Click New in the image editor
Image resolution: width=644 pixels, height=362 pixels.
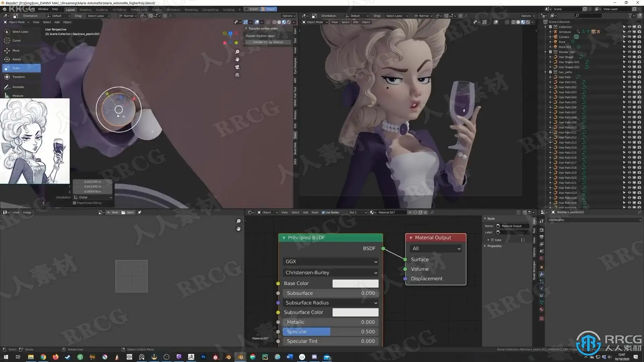113,213
